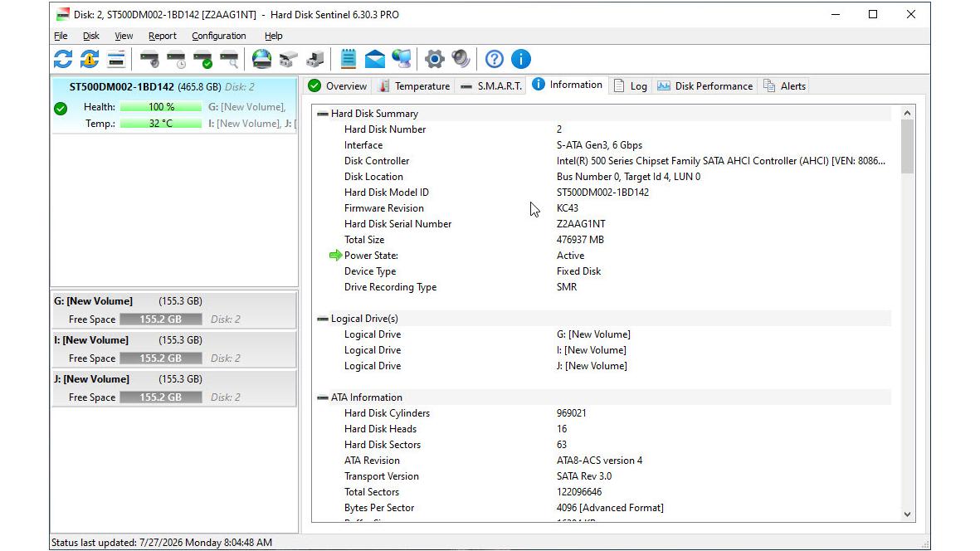Click the blue Refresh toolbar icon

pos(63,60)
